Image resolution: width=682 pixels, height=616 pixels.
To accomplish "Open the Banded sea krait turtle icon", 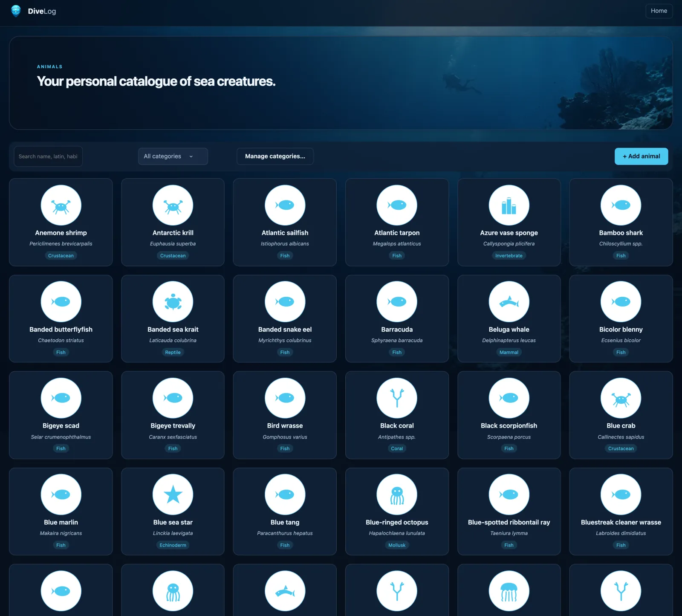I will (x=173, y=301).
